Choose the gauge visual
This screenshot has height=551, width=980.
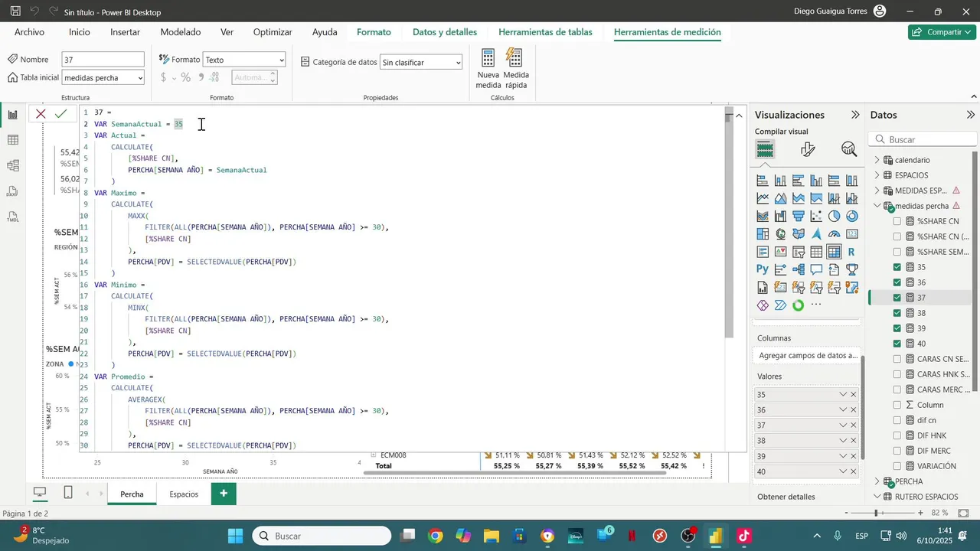834,234
